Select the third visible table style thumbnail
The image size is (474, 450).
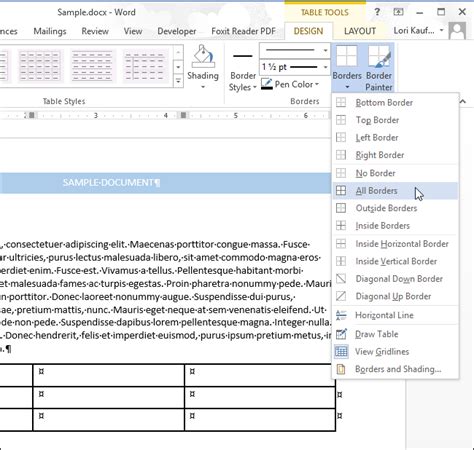coord(92,66)
